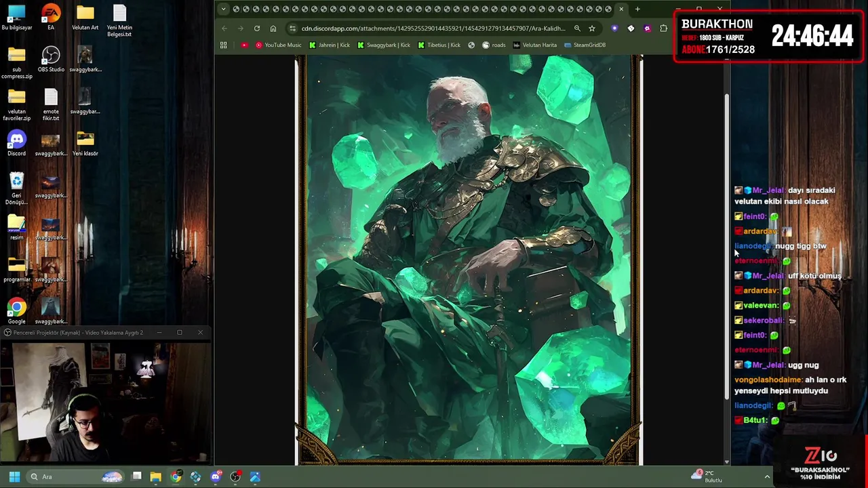Viewport: 868px width, 488px height.
Task: Open the YouTube bookmark icon
Action: [244, 45]
